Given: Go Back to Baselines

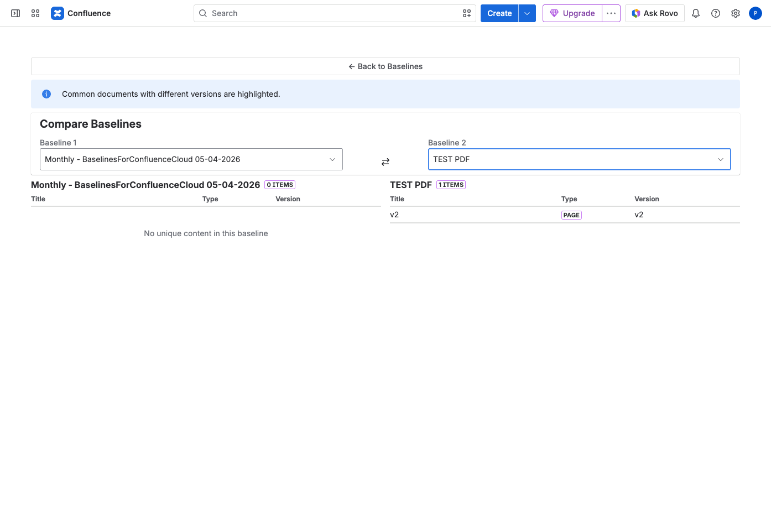Looking at the screenshot, I should coord(385,66).
